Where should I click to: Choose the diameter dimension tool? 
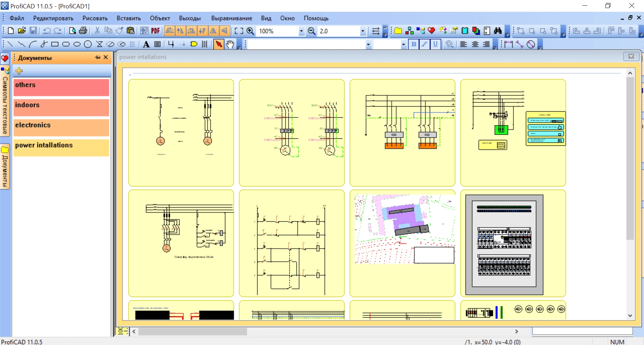pyautogui.click(x=531, y=44)
